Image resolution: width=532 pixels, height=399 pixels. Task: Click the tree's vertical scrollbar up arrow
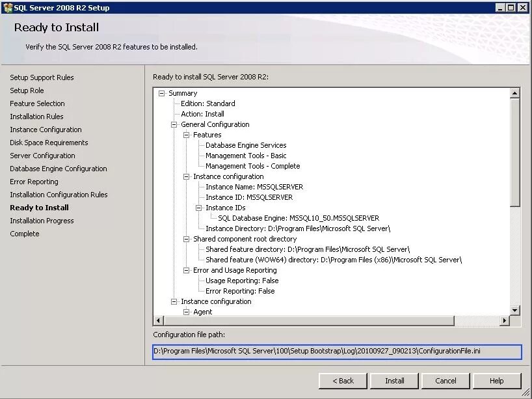click(514, 93)
